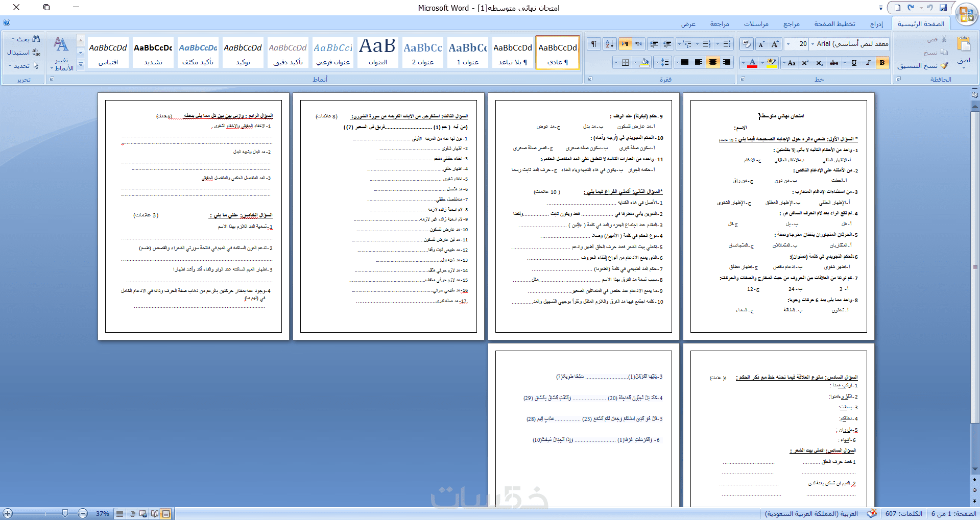Click the 37% zoom level indicator
This screenshot has height=520, width=980.
[102, 514]
